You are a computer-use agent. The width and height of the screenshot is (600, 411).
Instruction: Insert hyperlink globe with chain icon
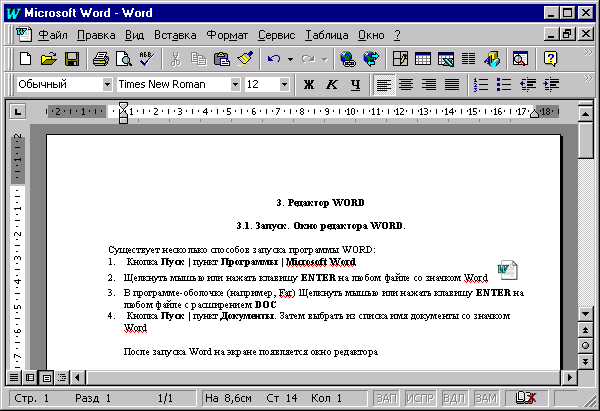tap(348, 59)
